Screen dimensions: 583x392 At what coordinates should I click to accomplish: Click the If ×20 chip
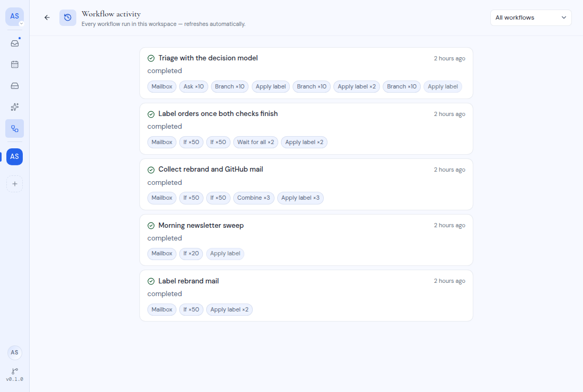pyautogui.click(x=191, y=254)
